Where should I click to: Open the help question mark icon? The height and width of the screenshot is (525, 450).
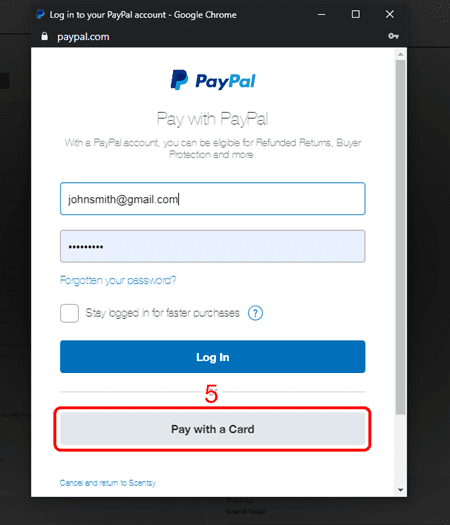tap(255, 313)
